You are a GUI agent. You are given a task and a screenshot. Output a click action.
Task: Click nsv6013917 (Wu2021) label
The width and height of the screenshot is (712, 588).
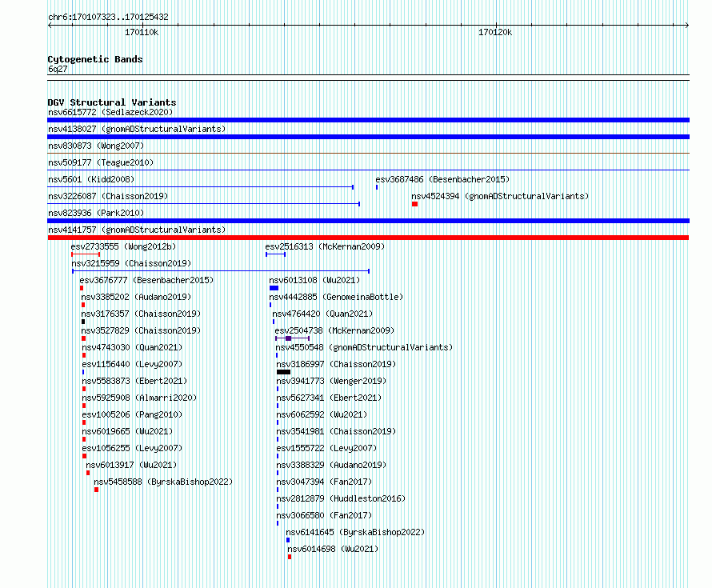tap(131, 465)
